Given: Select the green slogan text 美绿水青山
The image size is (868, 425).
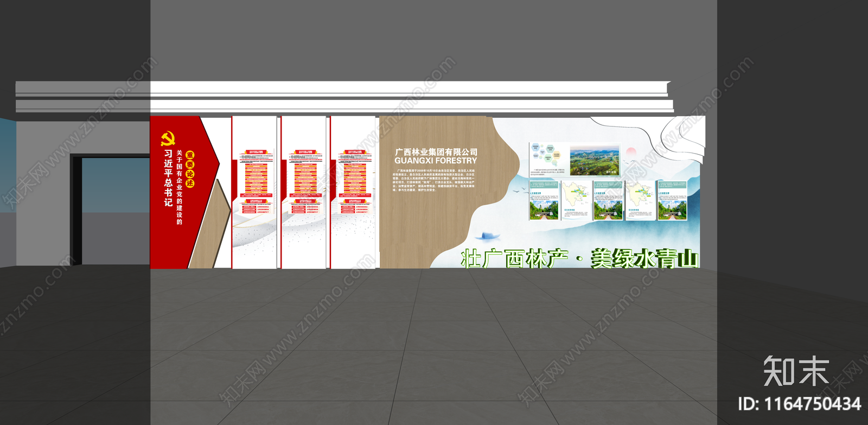Looking at the screenshot, I should point(644,258).
